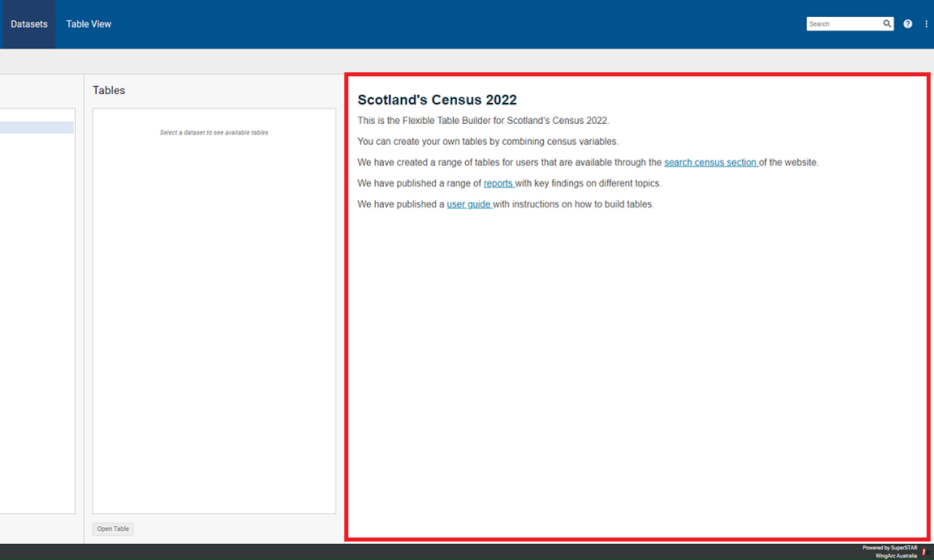This screenshot has height=560, width=934.
Task: Open the three-dot options menu
Action: point(926,24)
